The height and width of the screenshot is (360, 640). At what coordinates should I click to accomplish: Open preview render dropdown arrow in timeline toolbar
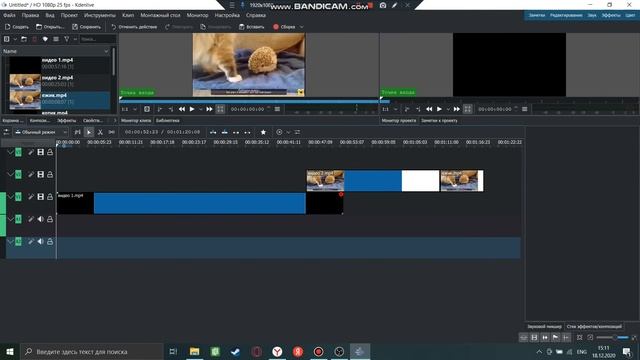[288, 132]
